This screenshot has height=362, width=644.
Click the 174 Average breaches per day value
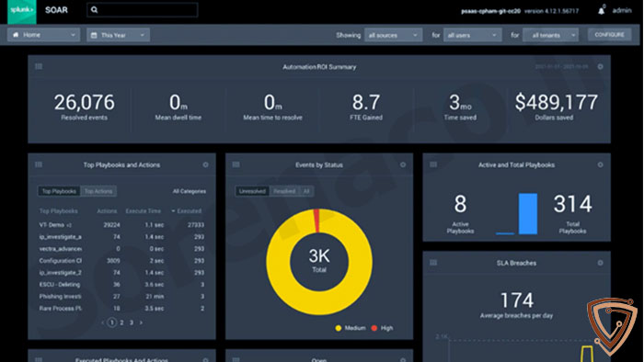(x=517, y=300)
